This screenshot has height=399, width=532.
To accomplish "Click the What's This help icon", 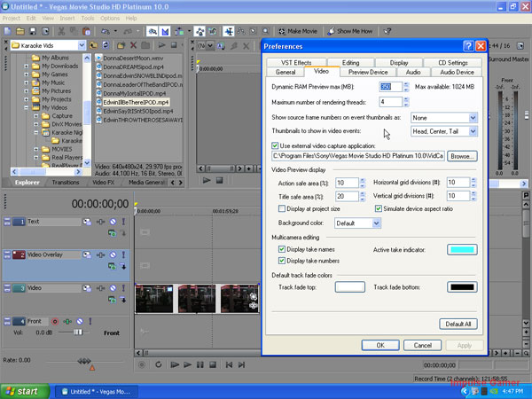I will [x=387, y=31].
